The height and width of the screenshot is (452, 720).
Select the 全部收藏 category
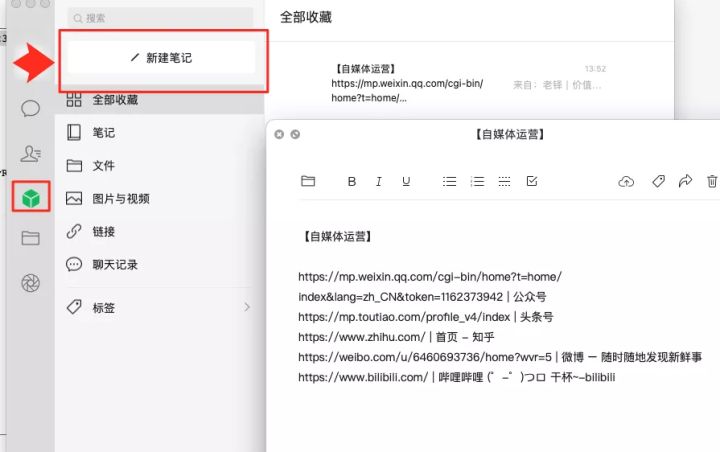click(x=159, y=100)
